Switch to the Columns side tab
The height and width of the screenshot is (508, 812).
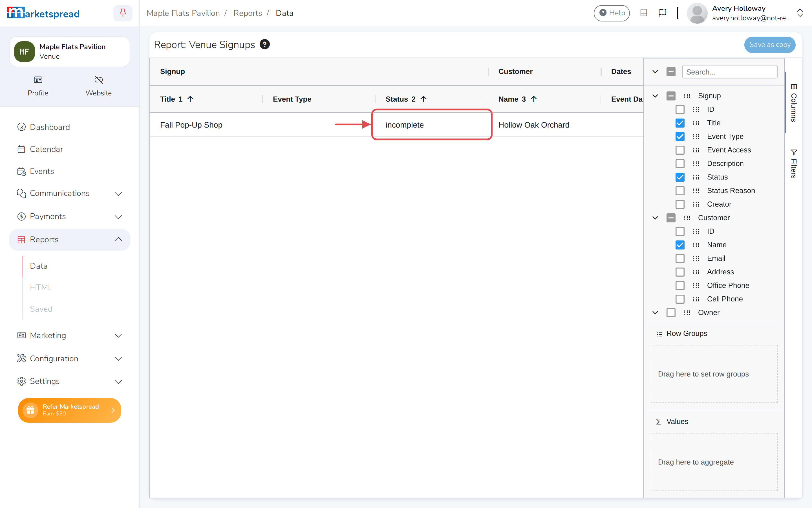tap(794, 102)
